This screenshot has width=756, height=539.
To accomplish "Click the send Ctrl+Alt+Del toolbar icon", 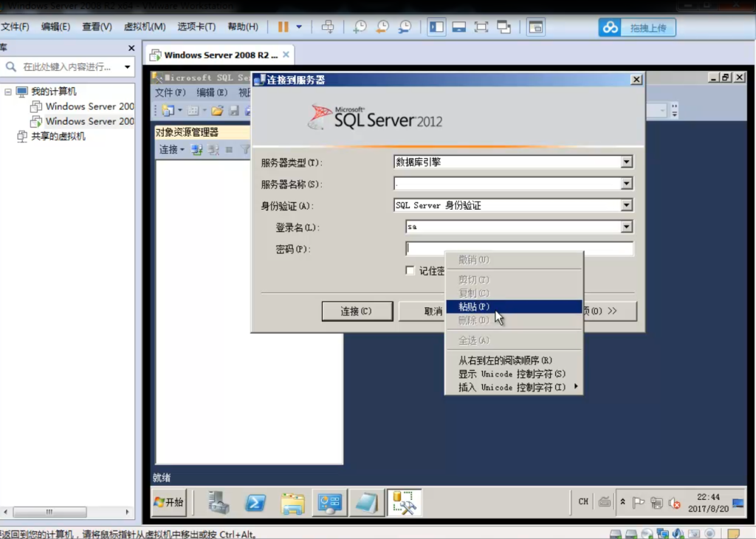I will [x=328, y=27].
